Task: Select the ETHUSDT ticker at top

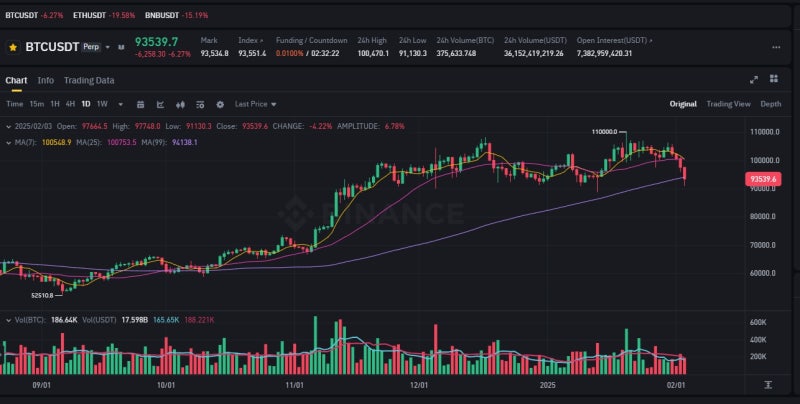Action: tap(90, 16)
